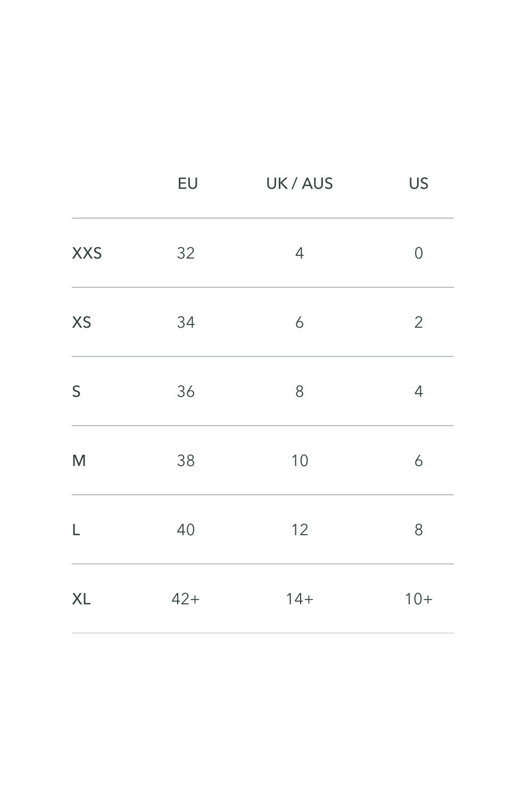Click the M size row label
532x798 pixels.
(79, 461)
